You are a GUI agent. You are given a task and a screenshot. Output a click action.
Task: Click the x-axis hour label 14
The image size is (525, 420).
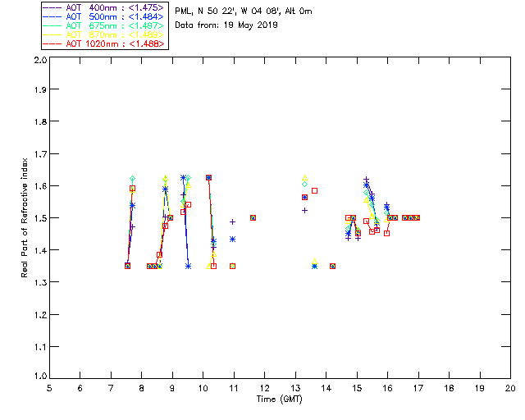click(x=326, y=388)
